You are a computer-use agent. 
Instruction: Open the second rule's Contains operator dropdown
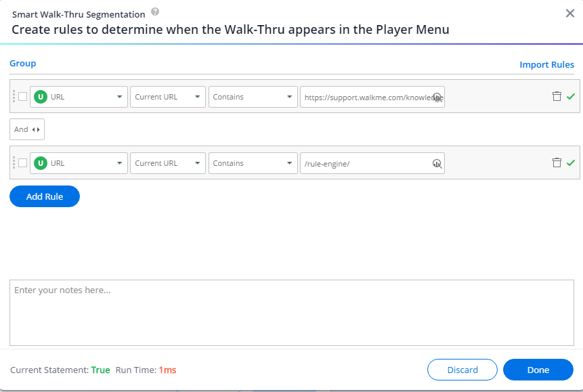click(x=253, y=163)
